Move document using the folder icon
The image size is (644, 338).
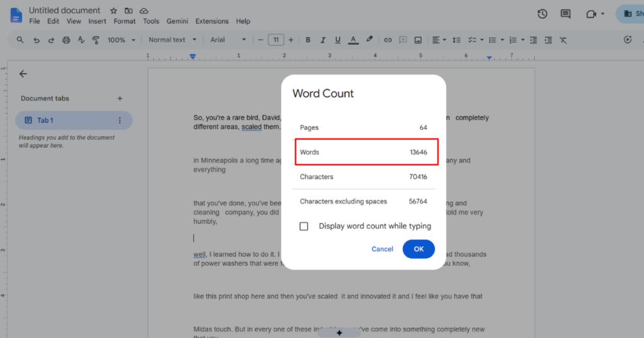click(x=128, y=11)
